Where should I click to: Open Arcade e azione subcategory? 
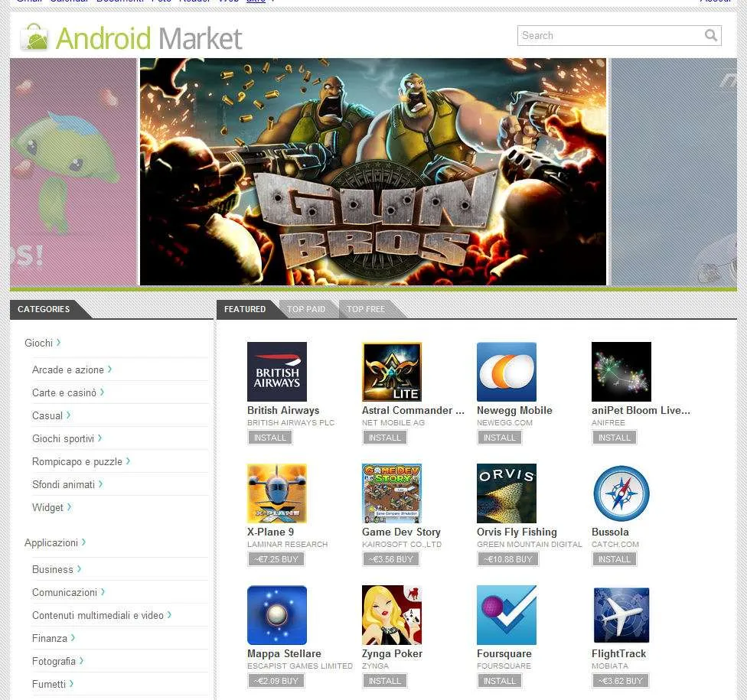(72, 370)
